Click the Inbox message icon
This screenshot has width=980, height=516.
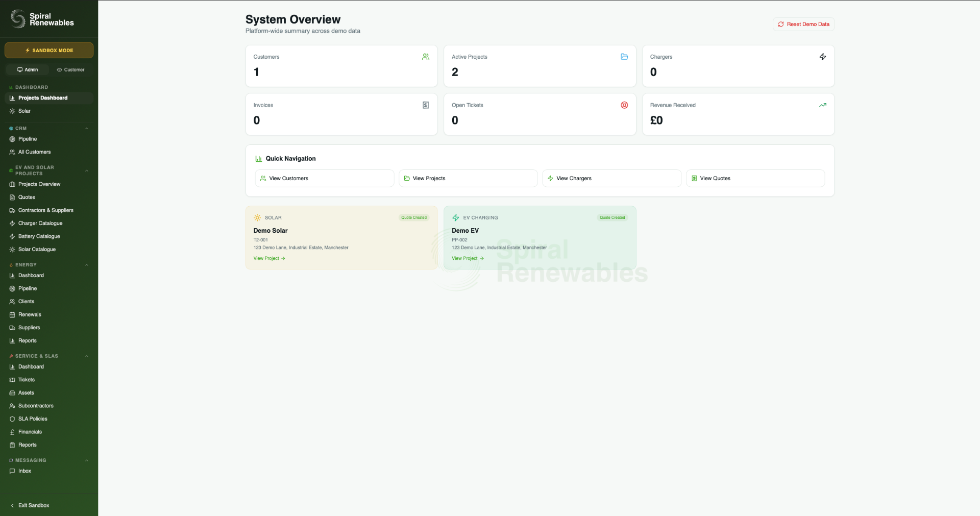12,471
